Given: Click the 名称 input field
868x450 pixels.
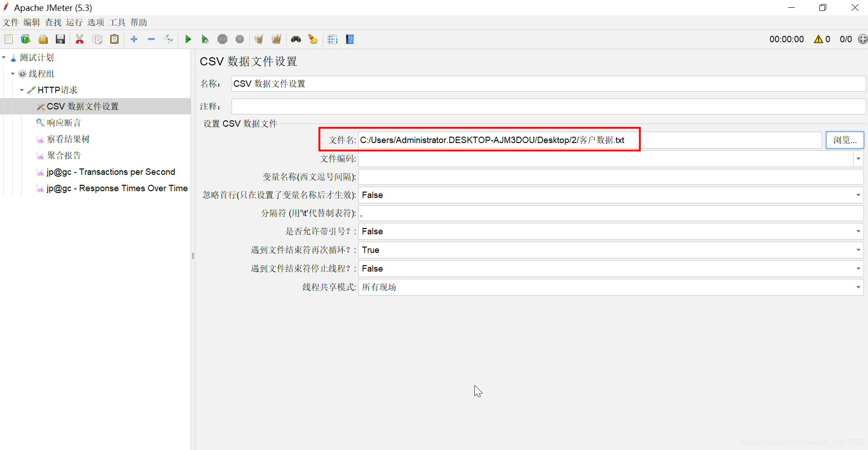Looking at the screenshot, I should click(548, 84).
